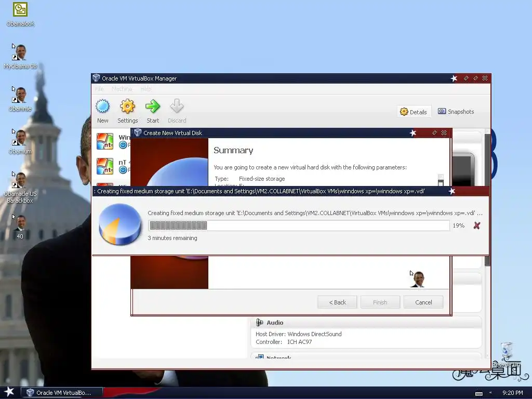This screenshot has width=532, height=399.
Task: Click the New virtual machine icon
Action: (102, 111)
